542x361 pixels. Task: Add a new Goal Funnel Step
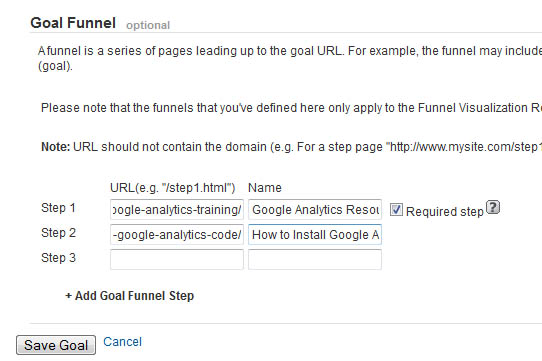[130, 296]
